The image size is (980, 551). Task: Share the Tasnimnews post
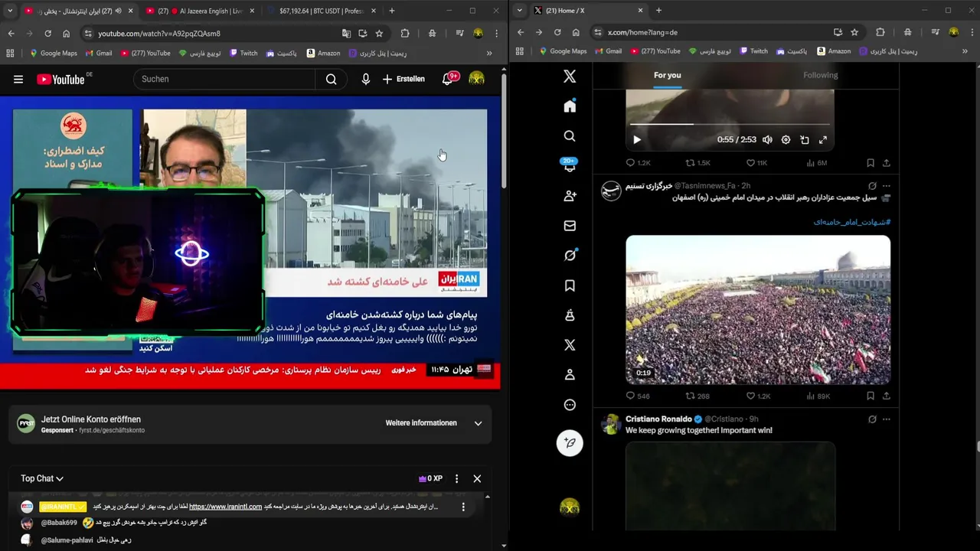click(x=887, y=396)
